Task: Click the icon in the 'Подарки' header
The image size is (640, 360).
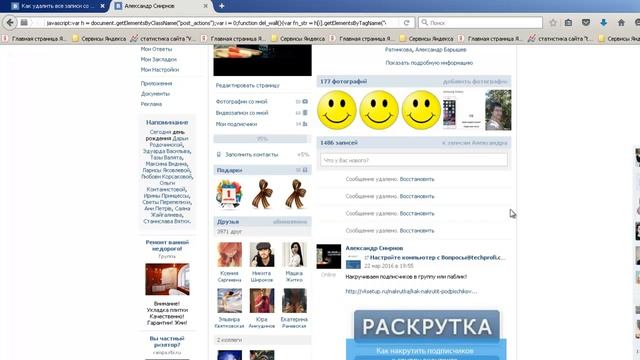Action: coord(305,170)
